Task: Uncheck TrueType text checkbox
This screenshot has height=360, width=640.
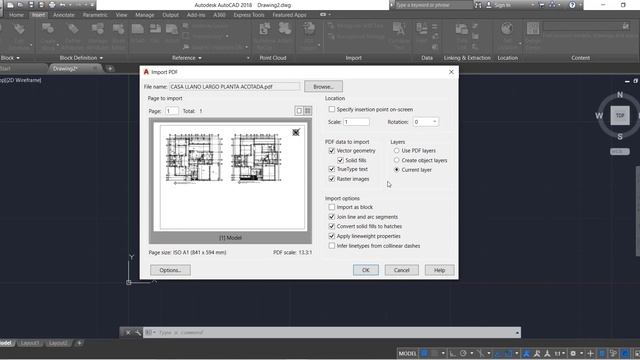Action: coord(332,169)
